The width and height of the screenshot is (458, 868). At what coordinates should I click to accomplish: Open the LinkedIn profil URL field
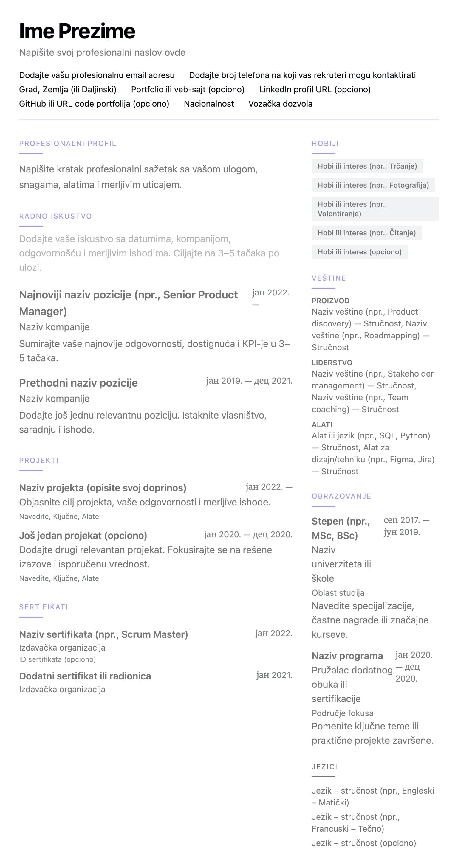[x=314, y=90]
